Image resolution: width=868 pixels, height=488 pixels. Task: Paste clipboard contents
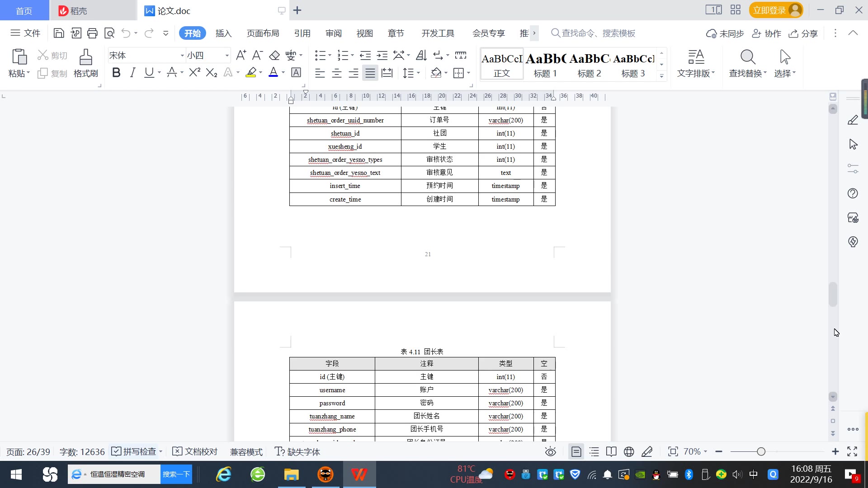click(19, 63)
